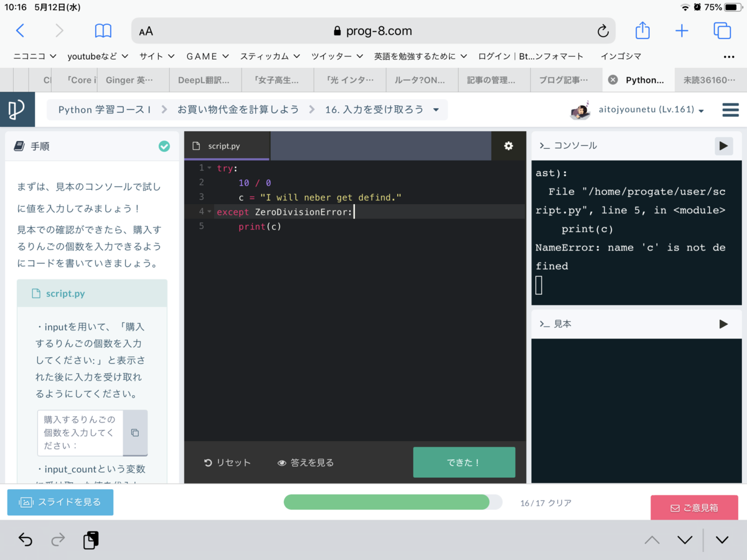Open the hamburger menu beside the username
The image size is (747, 560).
click(730, 110)
